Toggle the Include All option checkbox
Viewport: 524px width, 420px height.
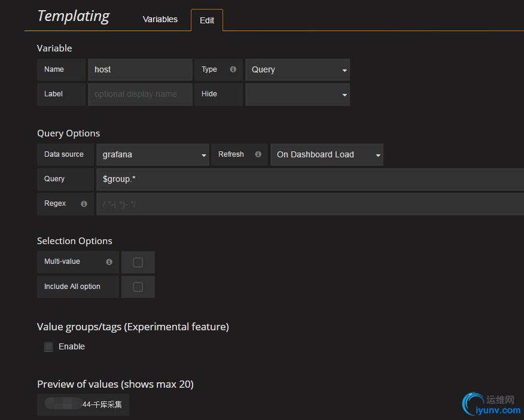pos(138,287)
